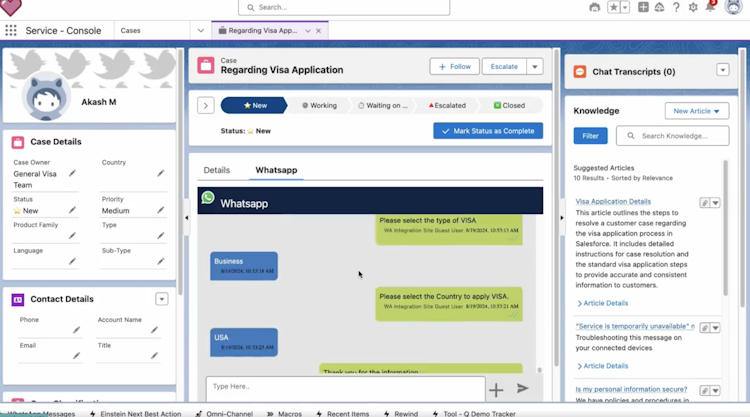
Task: Collapse the left sidebar arrow handle
Action: pyautogui.click(x=187, y=218)
